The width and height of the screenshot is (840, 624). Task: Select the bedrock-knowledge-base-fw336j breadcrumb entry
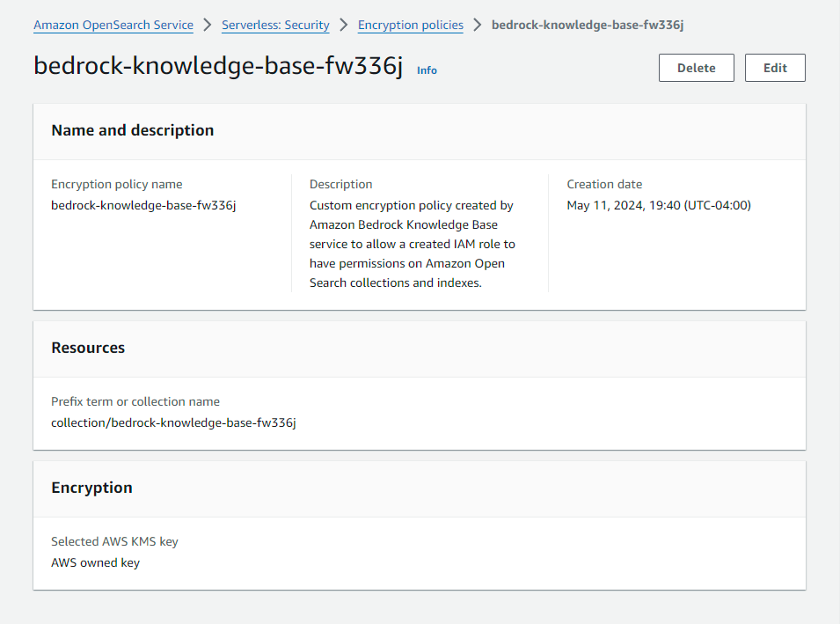(588, 25)
